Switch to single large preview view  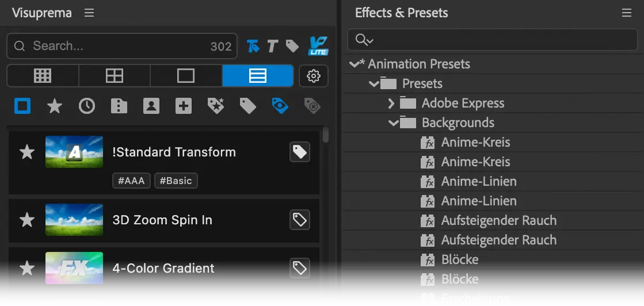click(x=186, y=75)
